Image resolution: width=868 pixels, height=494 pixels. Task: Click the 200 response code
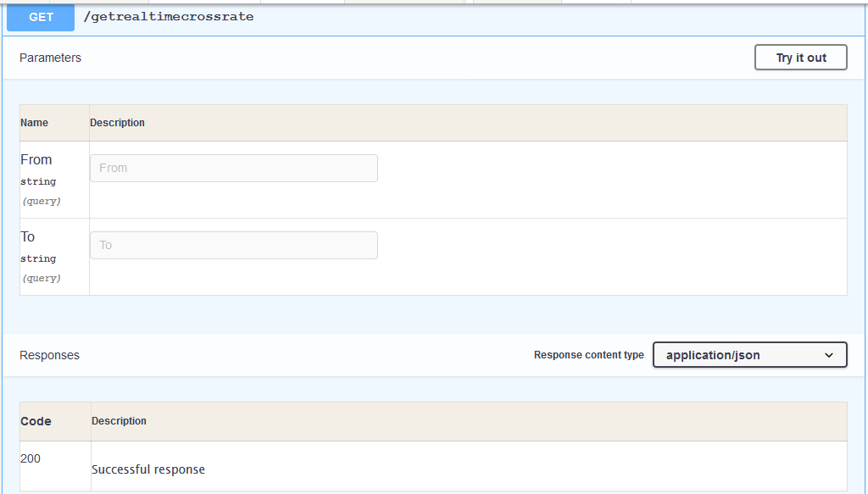[31, 458]
